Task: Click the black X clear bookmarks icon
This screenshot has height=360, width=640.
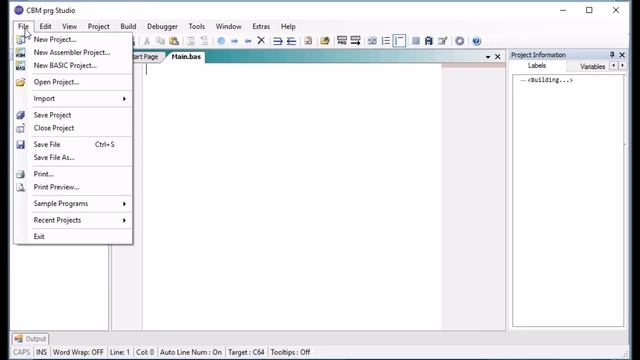Action: point(261,41)
